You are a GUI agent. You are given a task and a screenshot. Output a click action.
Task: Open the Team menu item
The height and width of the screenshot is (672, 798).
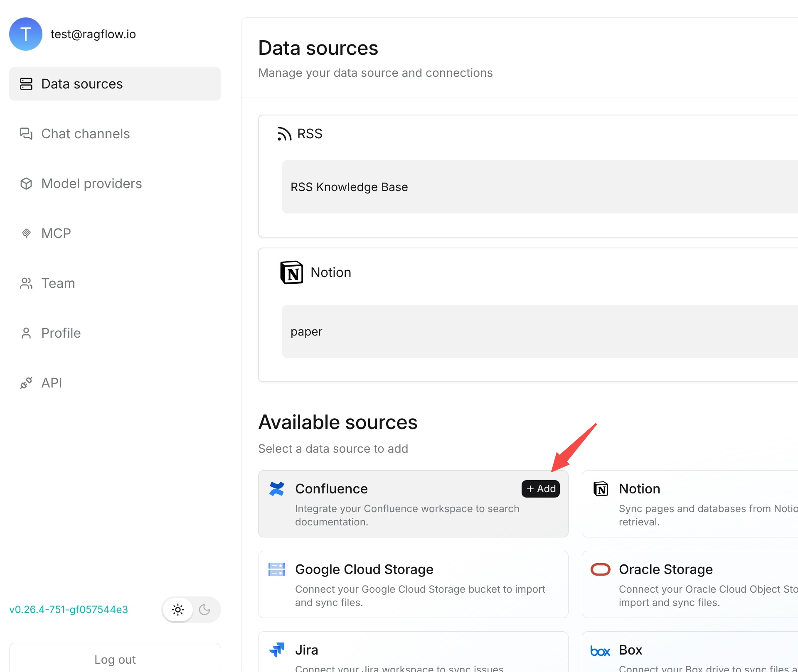click(115, 283)
